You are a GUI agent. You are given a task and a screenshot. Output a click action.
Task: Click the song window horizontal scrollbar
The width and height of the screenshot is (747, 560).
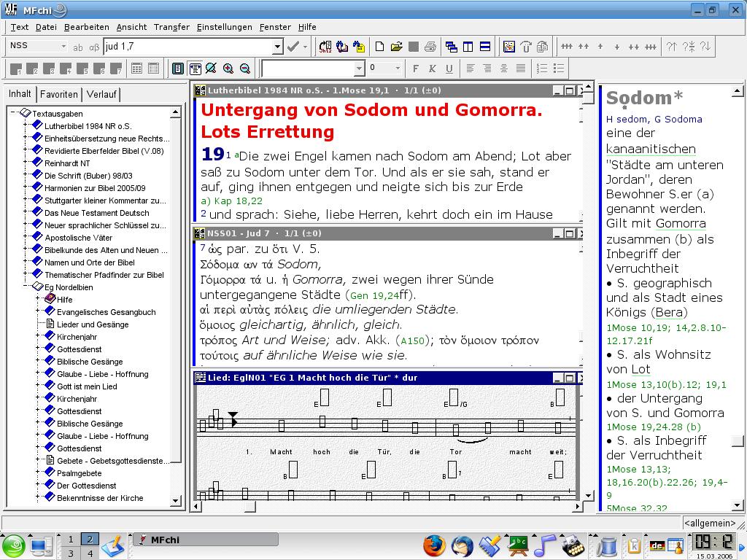pos(409,506)
